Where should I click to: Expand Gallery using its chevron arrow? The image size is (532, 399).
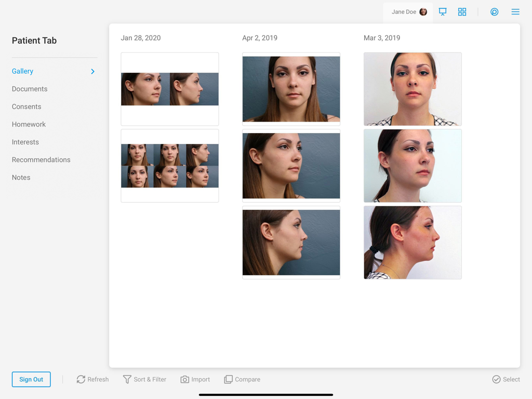point(92,71)
